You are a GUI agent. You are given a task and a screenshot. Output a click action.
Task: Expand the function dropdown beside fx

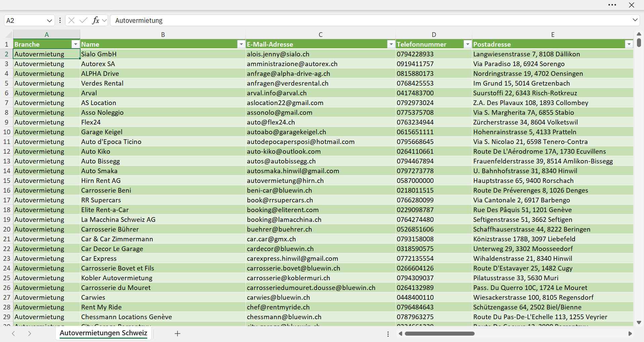tap(104, 20)
